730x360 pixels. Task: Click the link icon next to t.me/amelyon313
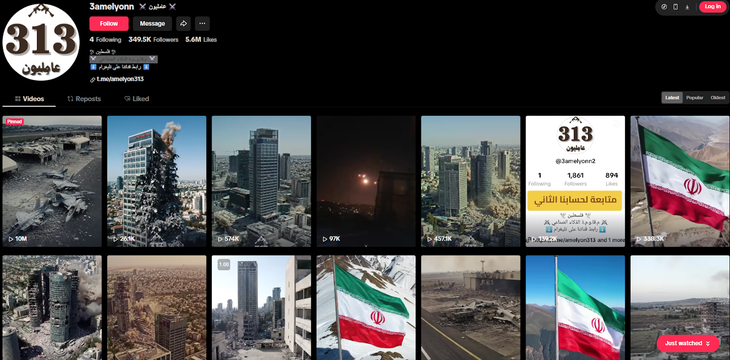[x=93, y=80]
